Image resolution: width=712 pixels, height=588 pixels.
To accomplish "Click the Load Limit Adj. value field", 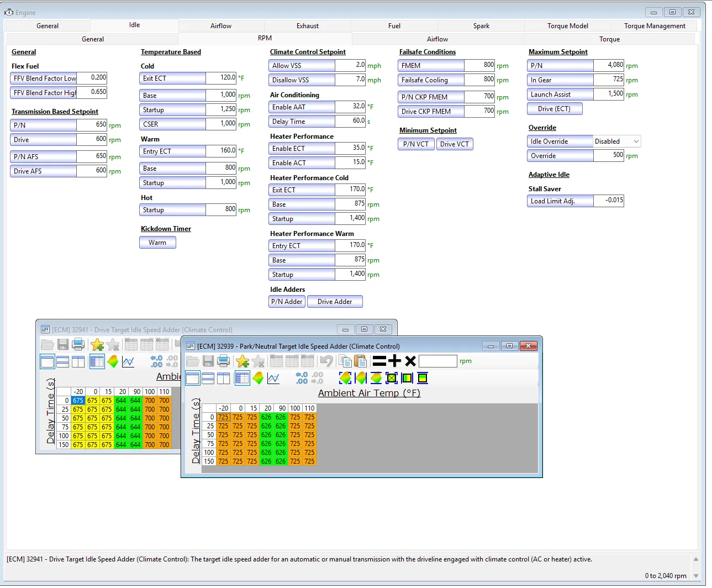I will coord(609,201).
